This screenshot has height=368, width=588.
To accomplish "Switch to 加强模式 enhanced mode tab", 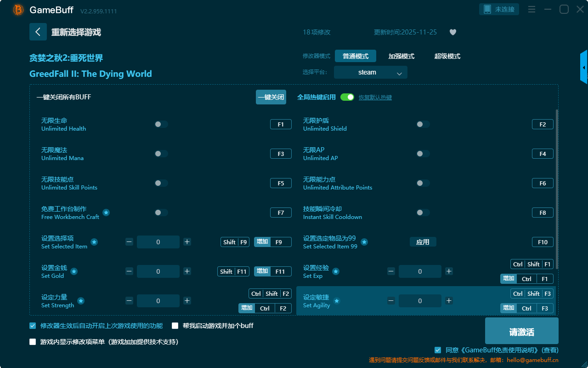I will pos(401,56).
